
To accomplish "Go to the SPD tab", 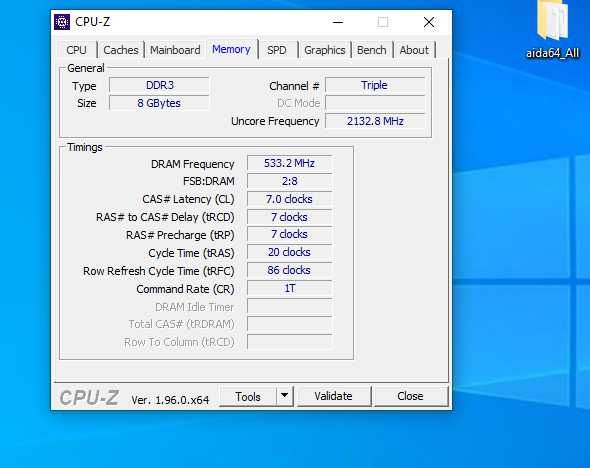I will tap(277, 50).
